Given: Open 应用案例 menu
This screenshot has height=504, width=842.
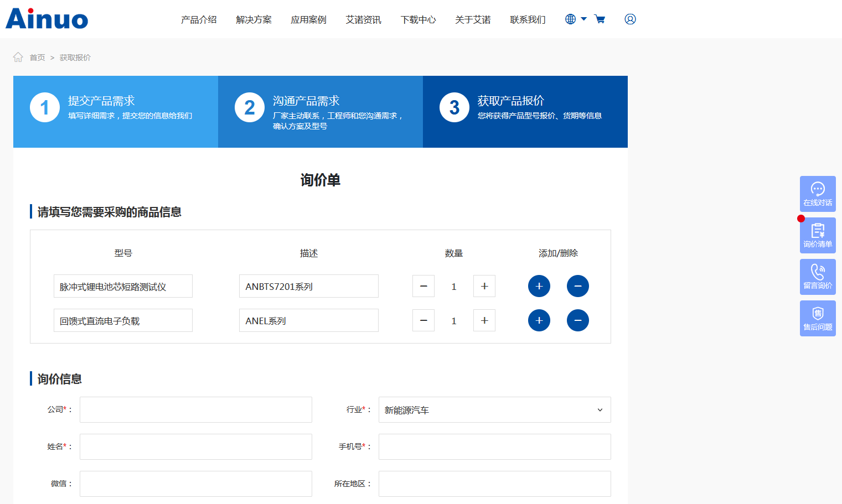Looking at the screenshot, I should coord(308,19).
